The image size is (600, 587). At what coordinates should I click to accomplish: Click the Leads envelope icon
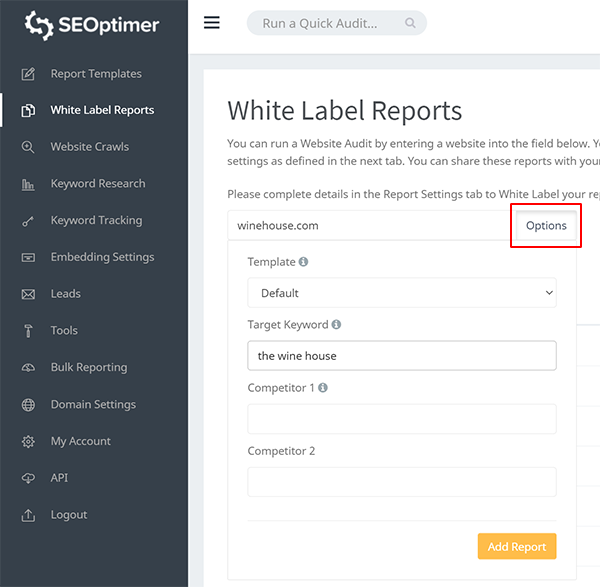tap(28, 294)
